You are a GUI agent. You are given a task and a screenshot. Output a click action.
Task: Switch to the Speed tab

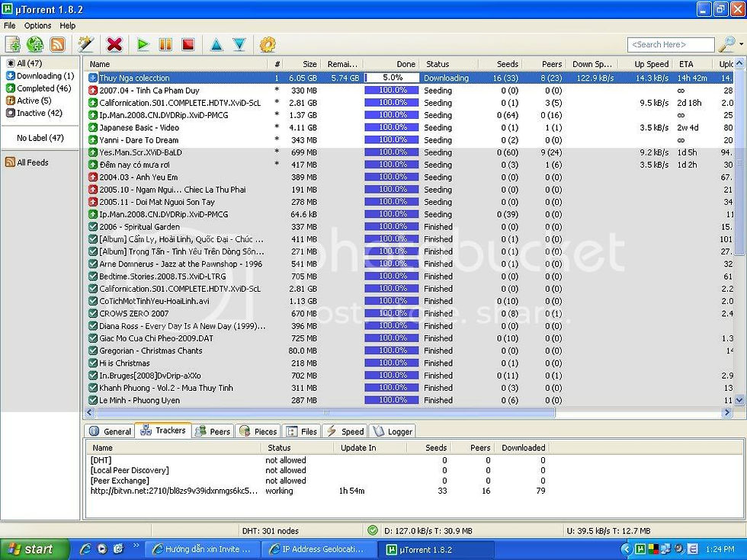tap(346, 431)
